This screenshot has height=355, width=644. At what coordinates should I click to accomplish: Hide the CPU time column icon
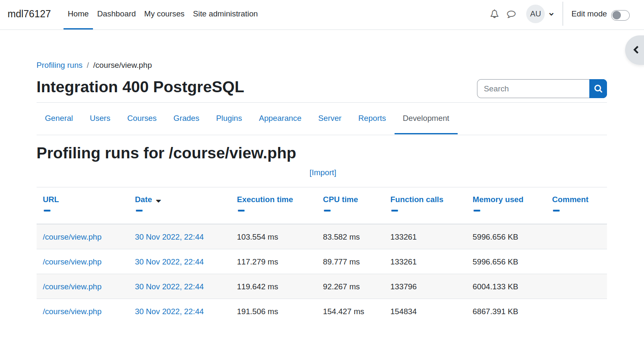click(x=327, y=211)
